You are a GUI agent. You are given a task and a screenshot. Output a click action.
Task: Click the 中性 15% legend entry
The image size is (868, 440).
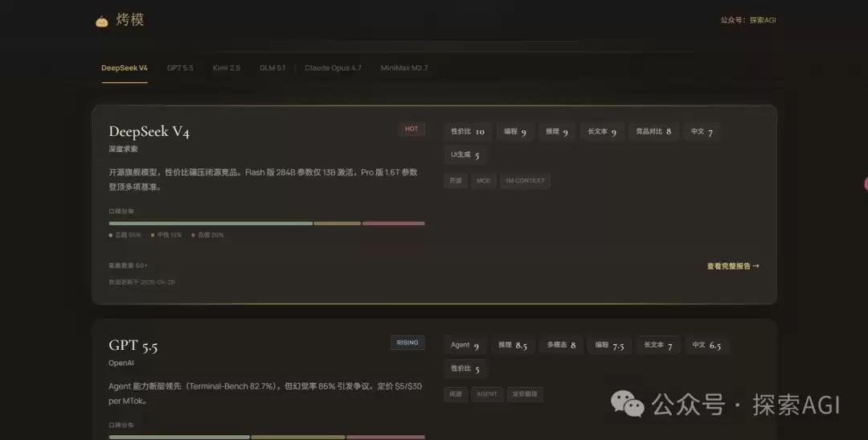166,235
